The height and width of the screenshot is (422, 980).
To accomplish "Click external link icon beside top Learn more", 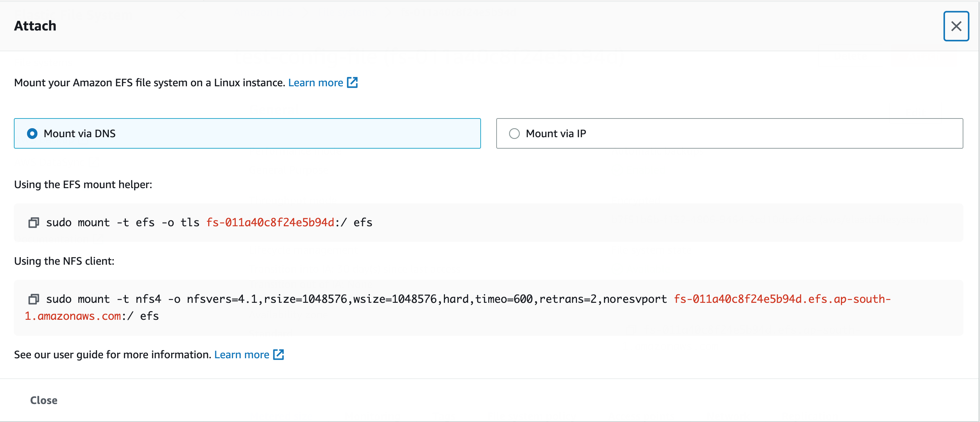I will pos(352,82).
